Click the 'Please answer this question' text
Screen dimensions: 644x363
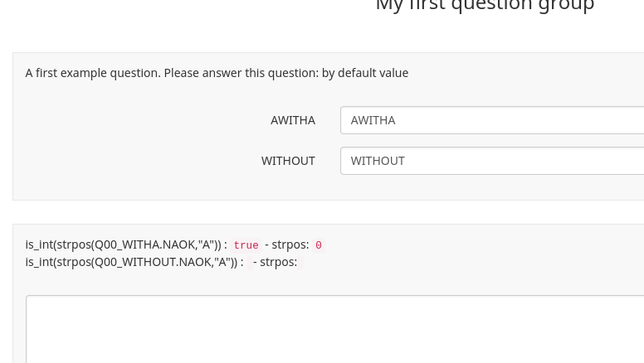[241, 73]
